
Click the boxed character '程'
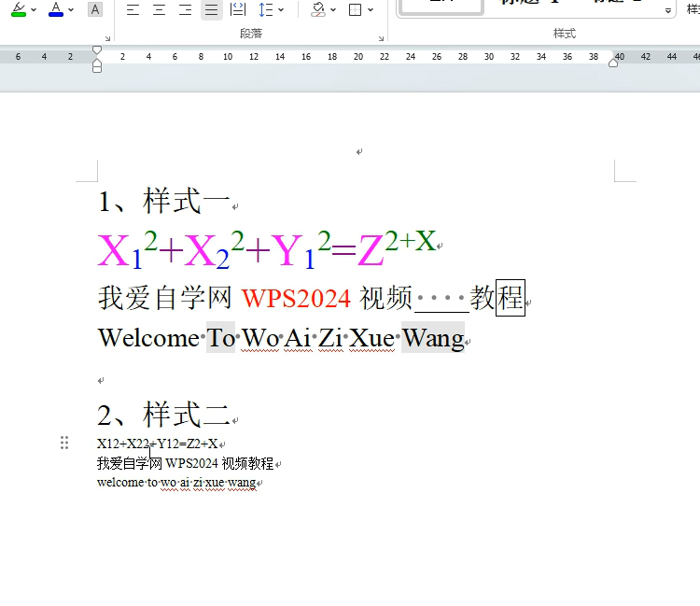pyautogui.click(x=511, y=298)
